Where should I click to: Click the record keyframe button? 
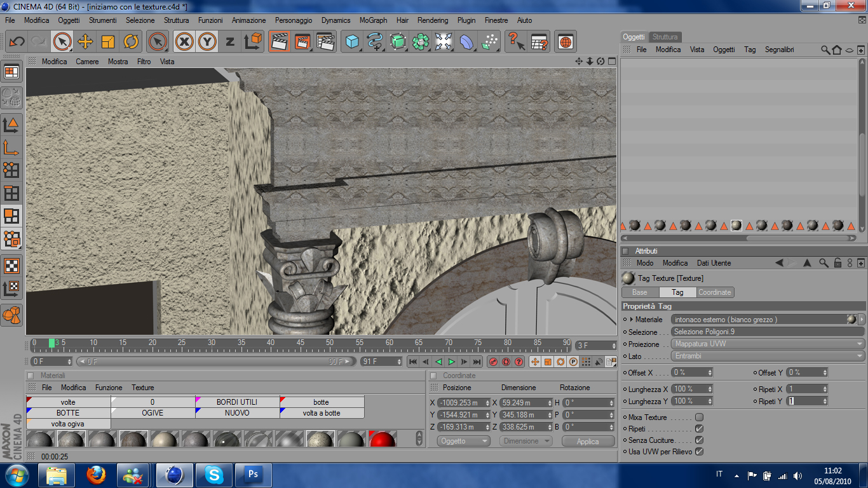tap(493, 362)
